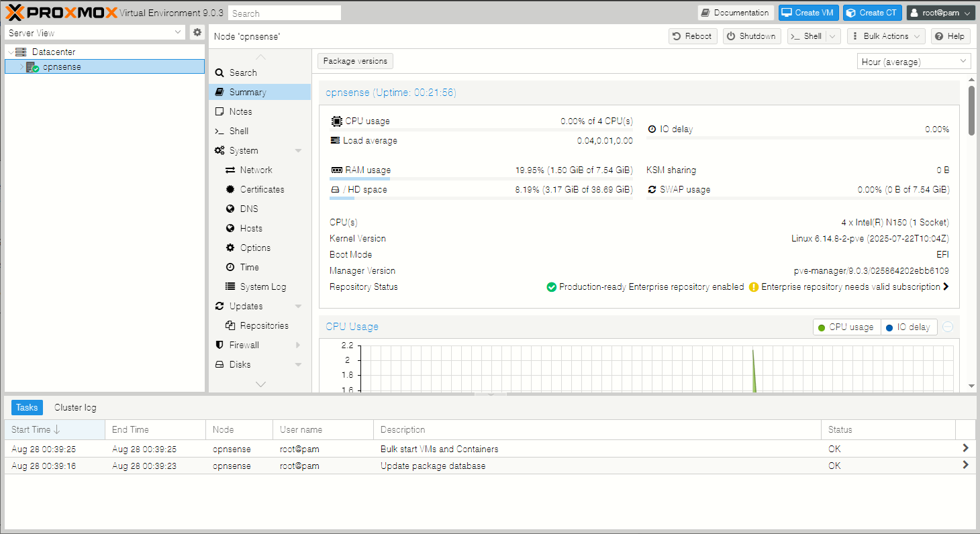The image size is (980, 534).
Task: Click the HD space progress bar
Action: point(481,199)
